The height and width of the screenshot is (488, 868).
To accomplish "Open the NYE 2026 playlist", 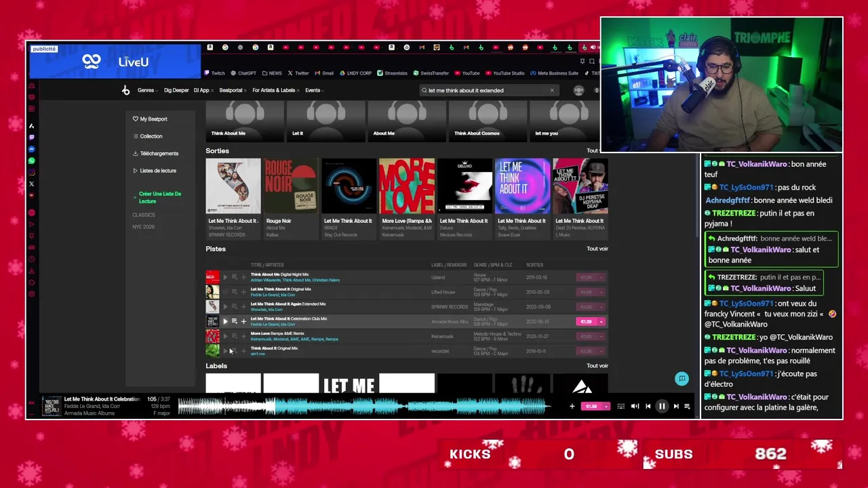I will click(144, 227).
